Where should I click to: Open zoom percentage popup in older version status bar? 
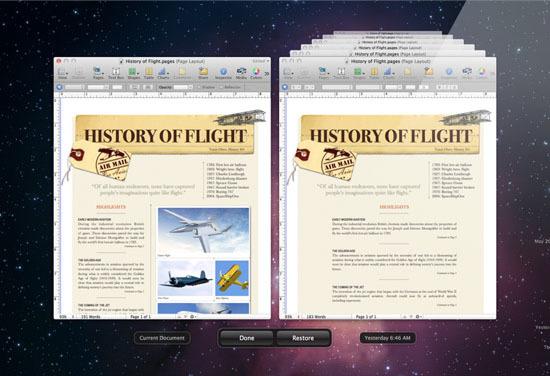tap(291, 316)
